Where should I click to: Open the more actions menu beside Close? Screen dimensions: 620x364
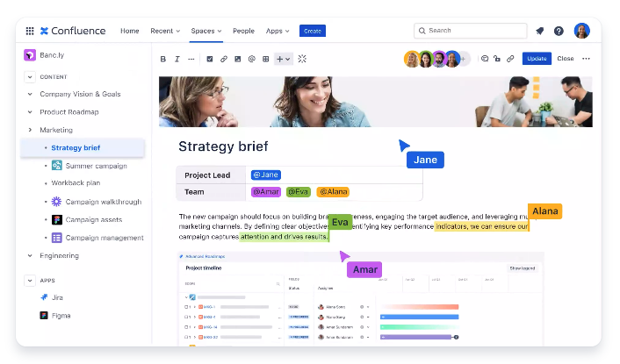pos(586,59)
